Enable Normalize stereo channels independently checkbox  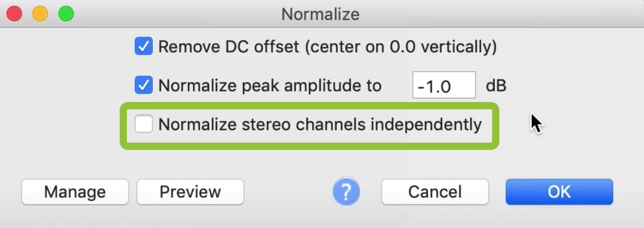point(144,124)
